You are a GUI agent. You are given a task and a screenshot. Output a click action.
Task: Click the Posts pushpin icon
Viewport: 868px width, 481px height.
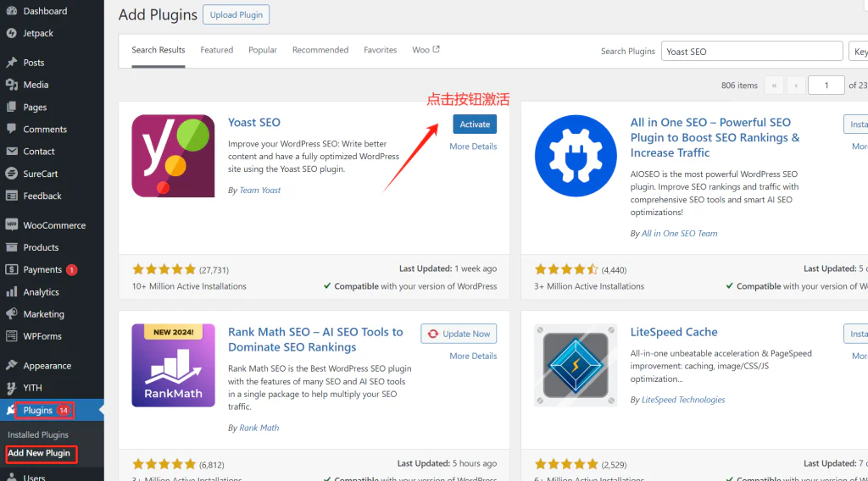click(x=11, y=63)
